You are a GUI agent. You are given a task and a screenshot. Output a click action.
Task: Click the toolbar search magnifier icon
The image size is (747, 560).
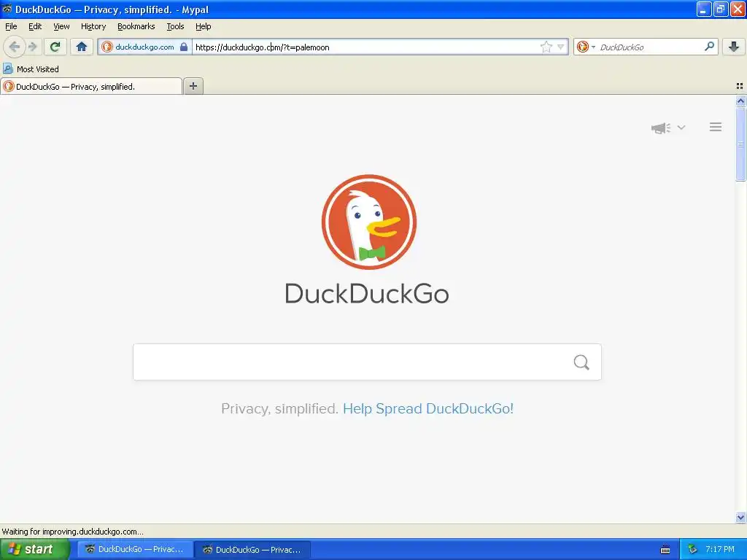pyautogui.click(x=709, y=47)
